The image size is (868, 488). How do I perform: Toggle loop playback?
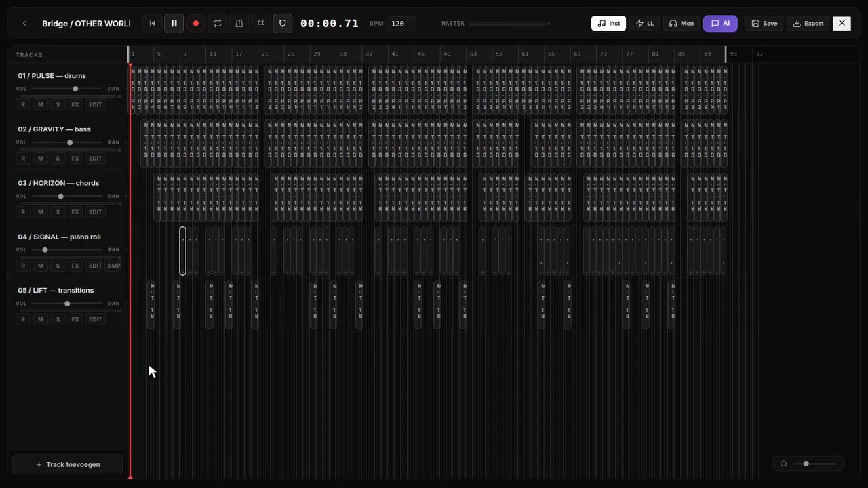217,24
